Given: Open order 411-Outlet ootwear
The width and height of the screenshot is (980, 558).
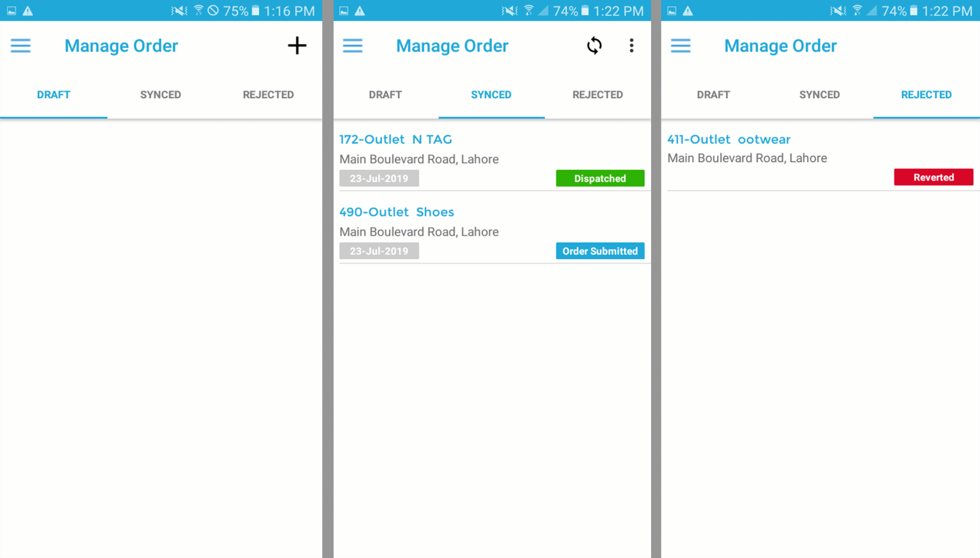Looking at the screenshot, I should [x=729, y=139].
